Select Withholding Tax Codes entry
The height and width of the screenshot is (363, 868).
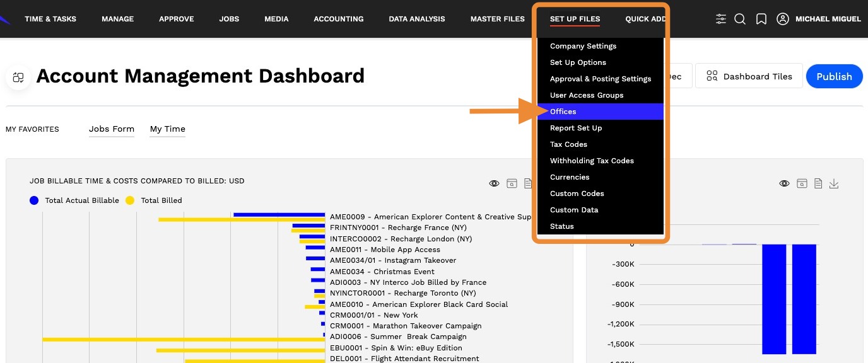tap(600, 161)
